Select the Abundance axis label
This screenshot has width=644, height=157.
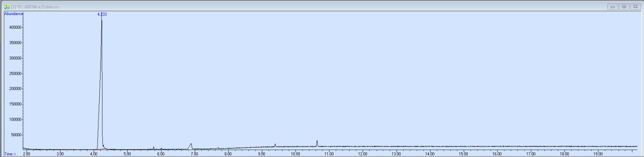14,14
